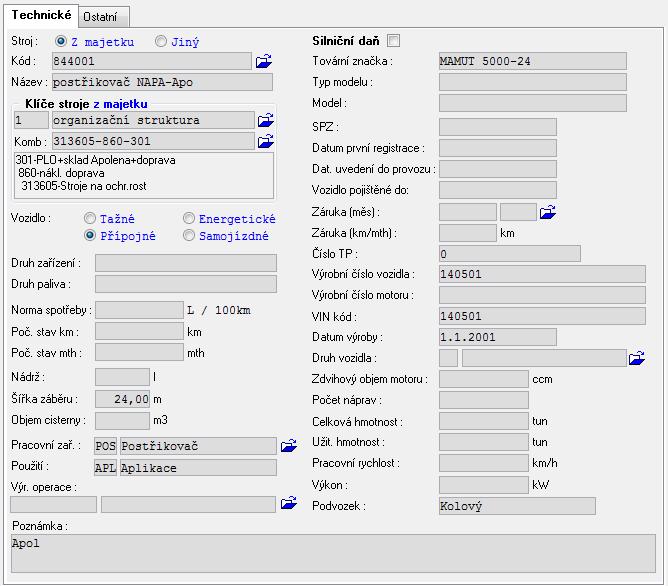Click the Výkon kW field

[x=484, y=485]
